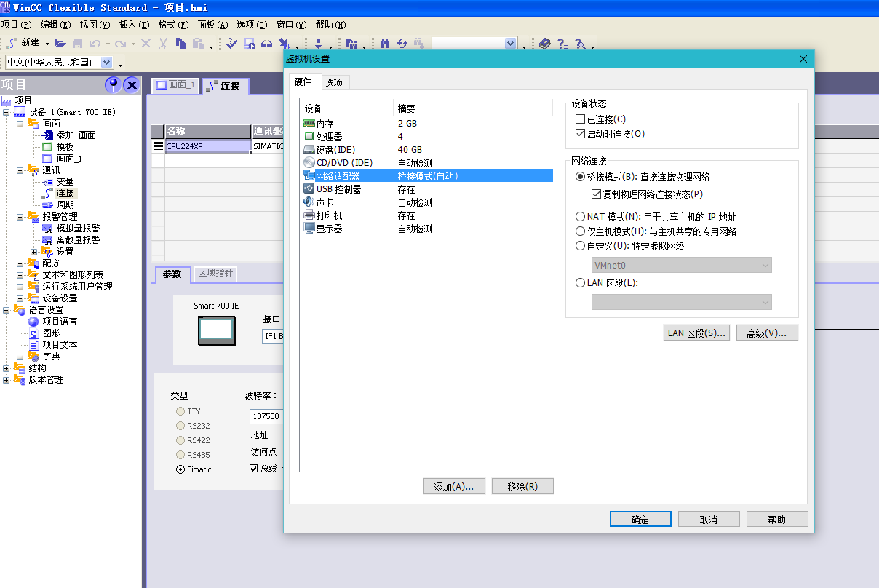879x588 pixels.
Task: Click Smart 700 IE device image
Action: [217, 330]
